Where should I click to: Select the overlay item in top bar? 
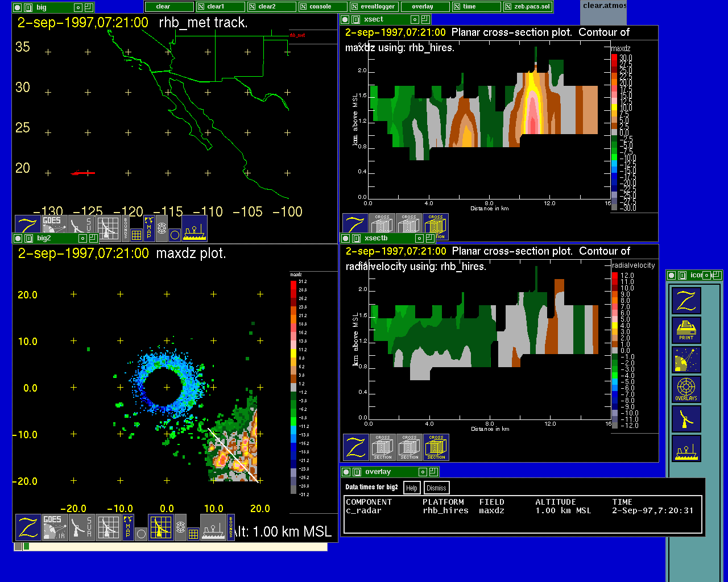pos(423,7)
